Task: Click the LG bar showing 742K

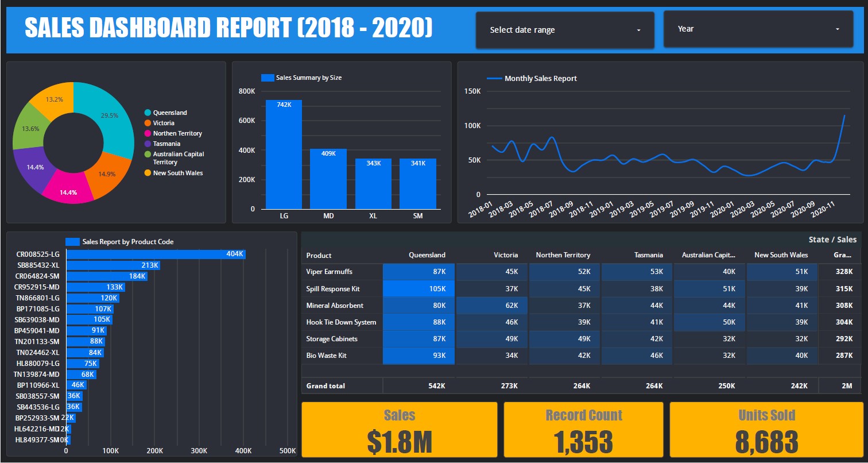Action: coord(284,155)
